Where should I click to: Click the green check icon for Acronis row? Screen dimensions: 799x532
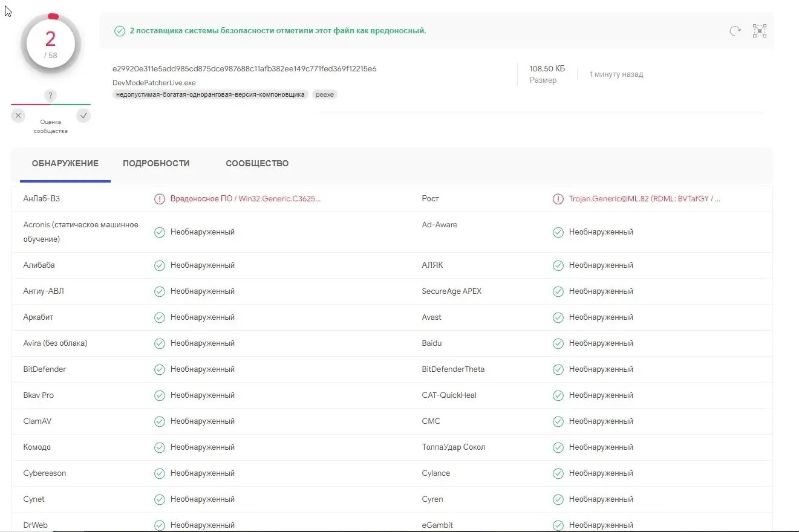(x=160, y=232)
